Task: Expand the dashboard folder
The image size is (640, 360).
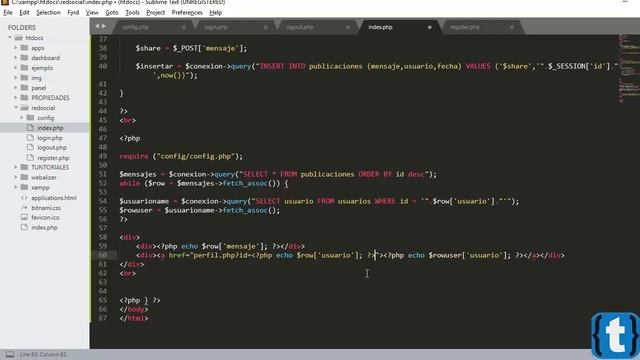Action: (x=16, y=58)
